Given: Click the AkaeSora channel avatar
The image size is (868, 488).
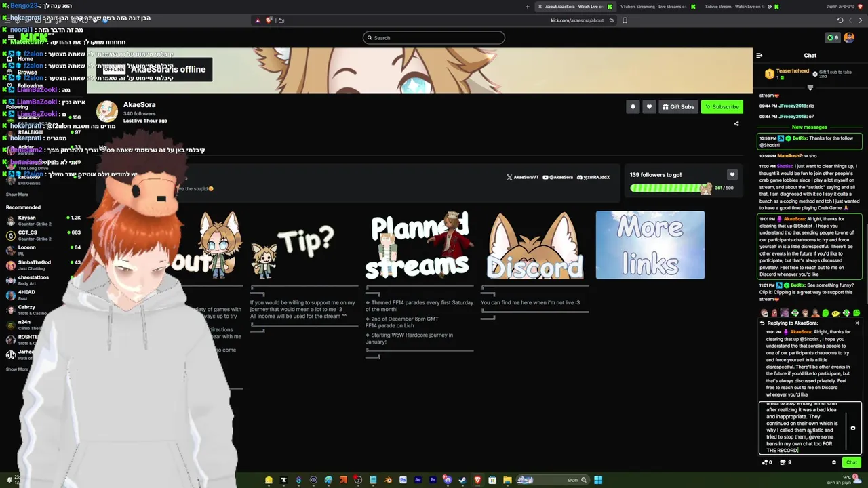Looking at the screenshot, I should point(107,112).
